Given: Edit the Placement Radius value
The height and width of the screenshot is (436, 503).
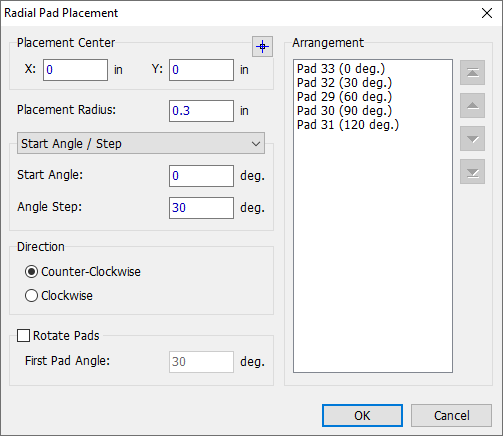Looking at the screenshot, I should pos(201,111).
